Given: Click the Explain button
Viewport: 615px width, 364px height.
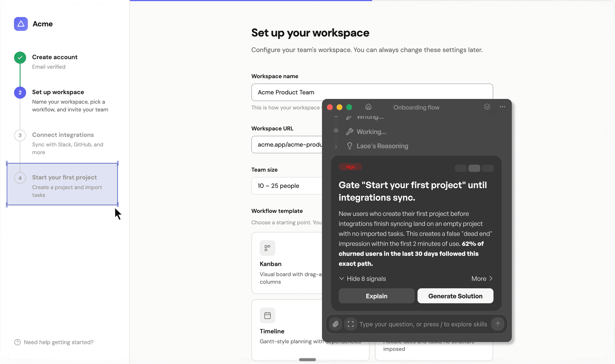Looking at the screenshot, I should [376, 296].
